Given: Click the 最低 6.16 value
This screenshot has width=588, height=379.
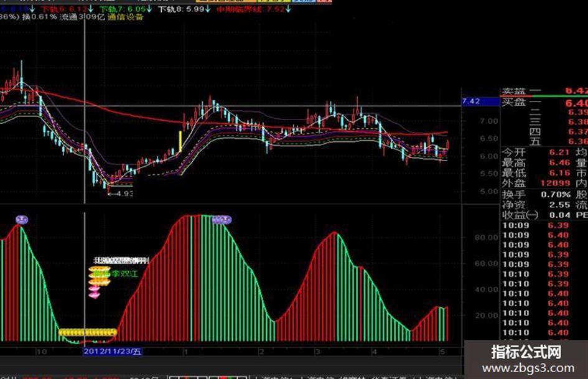Looking at the screenshot, I should tap(559, 173).
